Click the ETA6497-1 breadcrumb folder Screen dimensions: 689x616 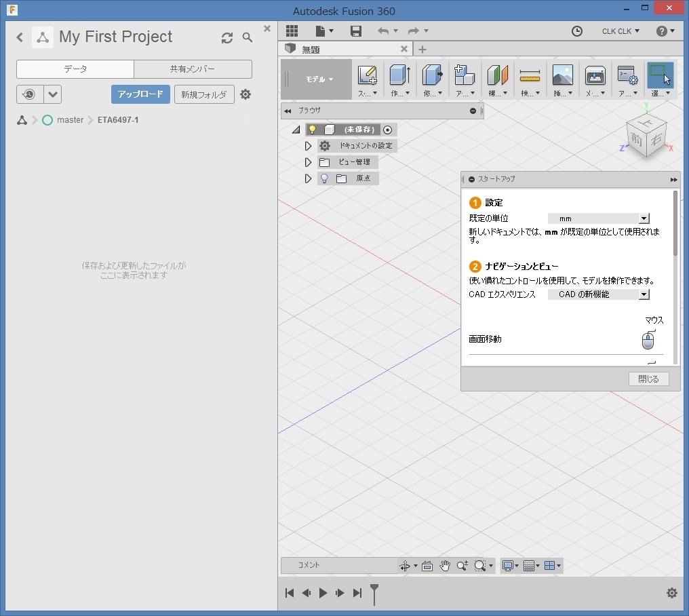coord(118,120)
